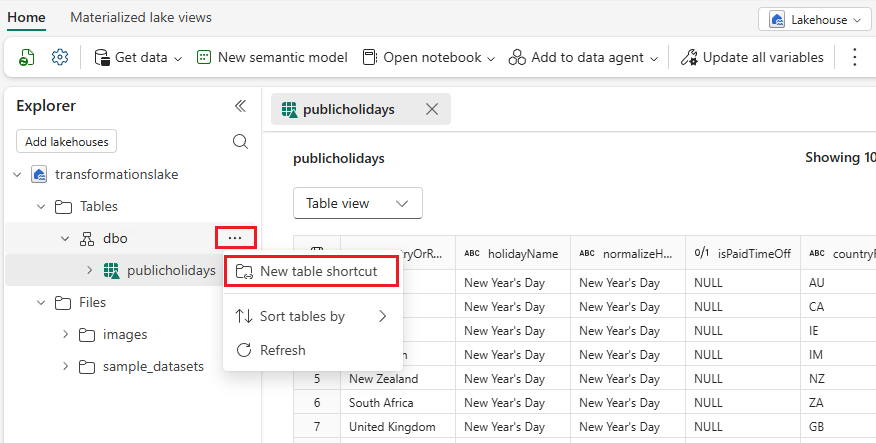Select the sample_datasets folder
Image resolution: width=876 pixels, height=443 pixels.
(153, 367)
